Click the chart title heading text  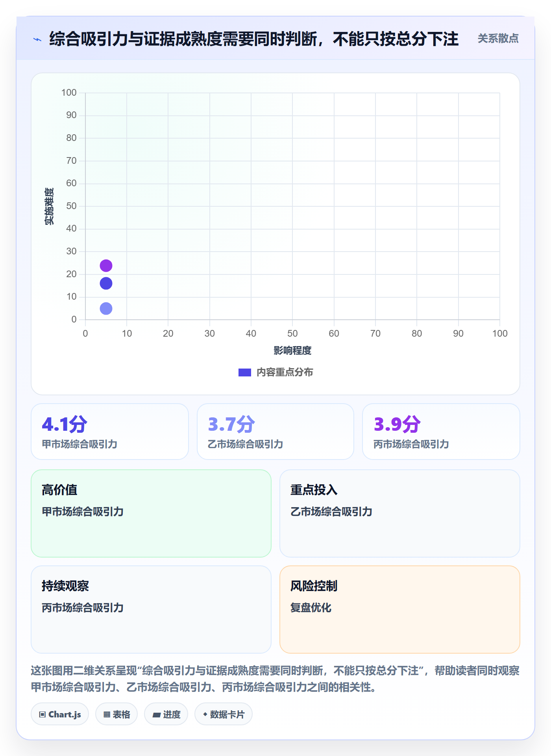click(x=254, y=39)
